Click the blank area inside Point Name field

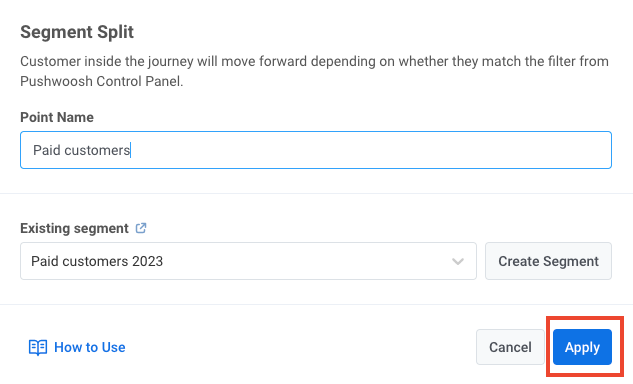(371, 150)
